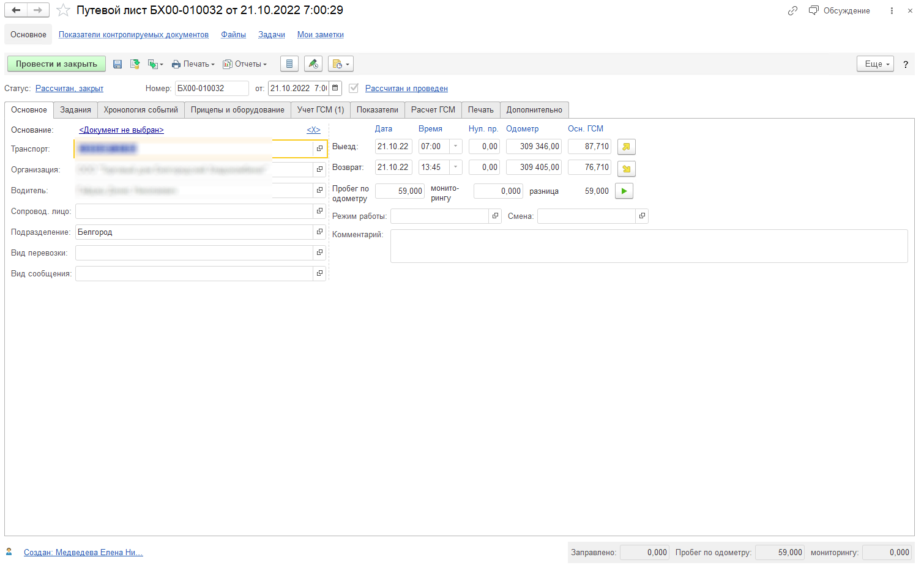Click the yellow departure arrow button
This screenshot has width=924, height=568.
click(626, 147)
